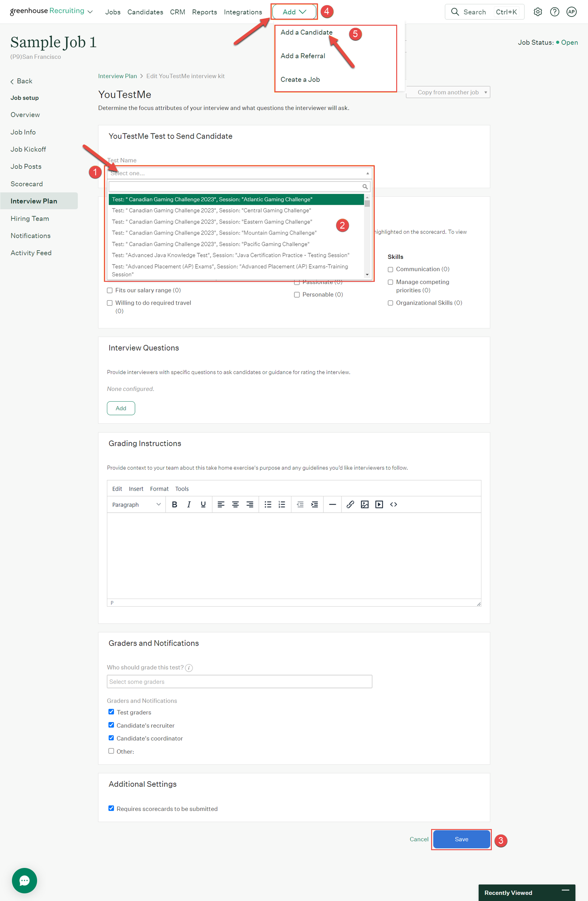
Task: Open Scorecard in the job setup sidebar
Action: pyautogui.click(x=26, y=184)
